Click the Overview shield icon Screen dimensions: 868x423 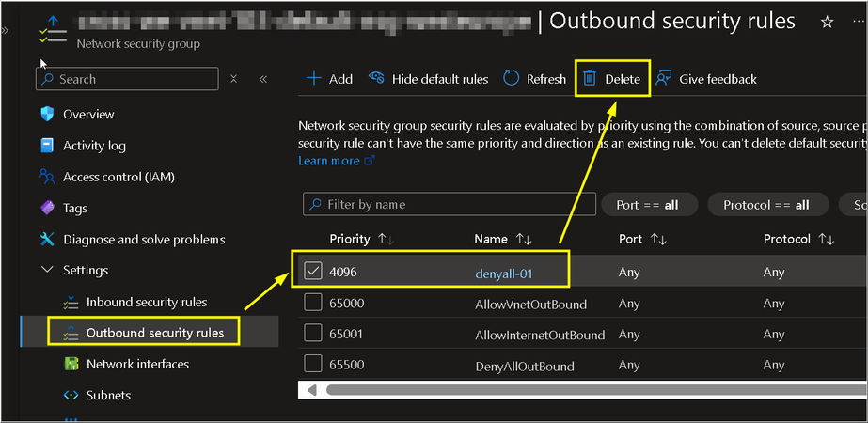tap(48, 114)
